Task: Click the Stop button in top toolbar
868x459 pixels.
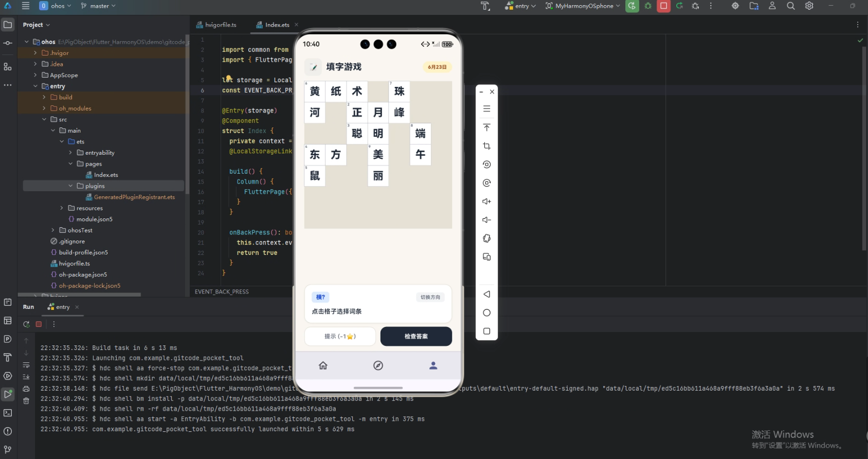Action: (x=664, y=6)
